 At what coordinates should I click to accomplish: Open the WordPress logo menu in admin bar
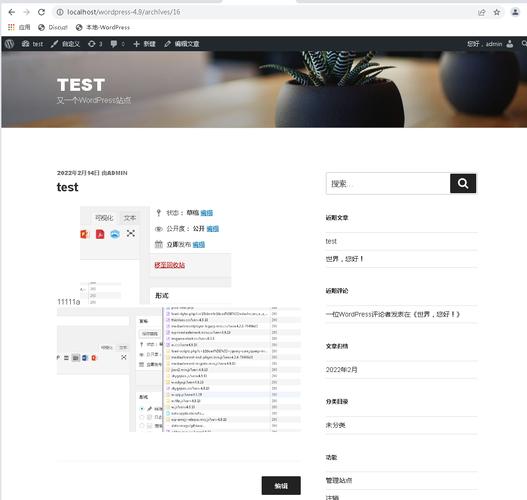pyautogui.click(x=9, y=44)
